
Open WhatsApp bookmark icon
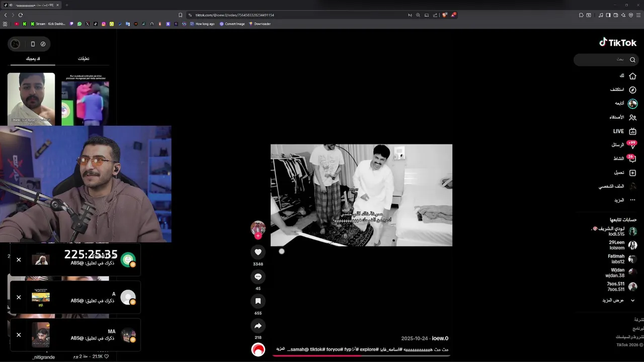[x=79, y=24]
